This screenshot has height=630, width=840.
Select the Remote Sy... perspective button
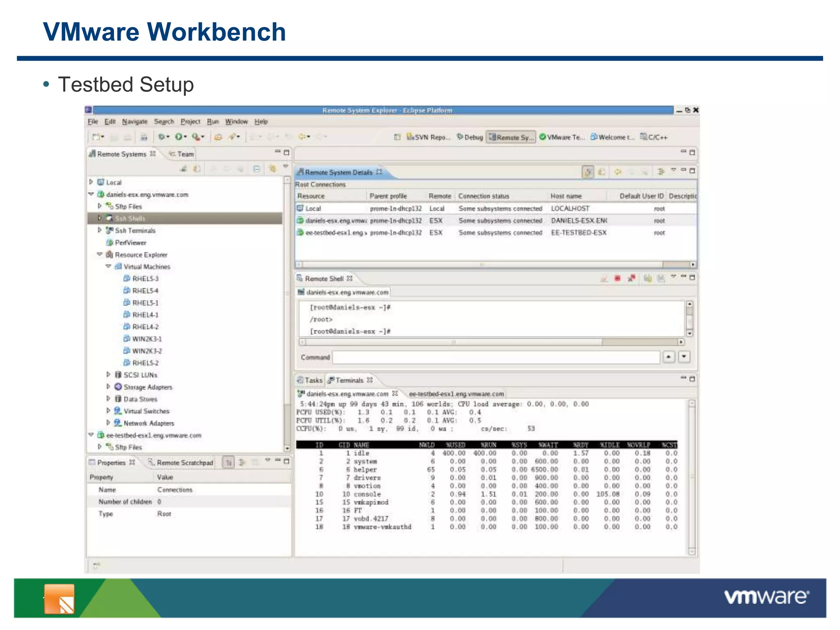pyautogui.click(x=511, y=137)
